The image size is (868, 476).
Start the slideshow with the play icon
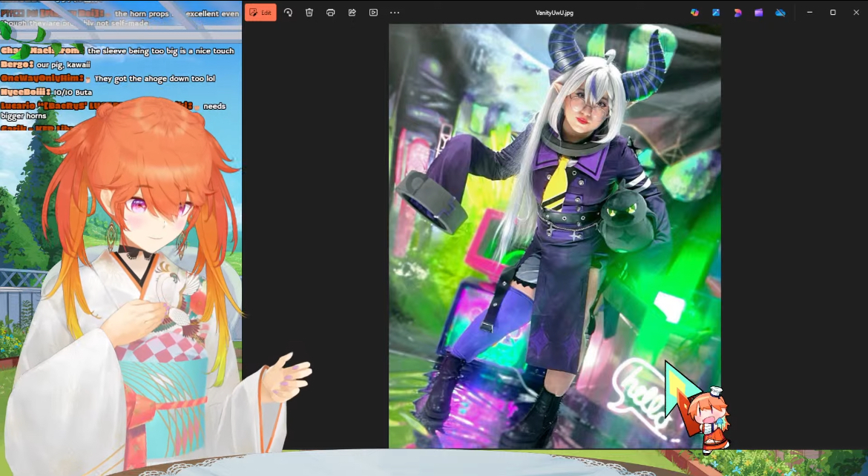(374, 12)
